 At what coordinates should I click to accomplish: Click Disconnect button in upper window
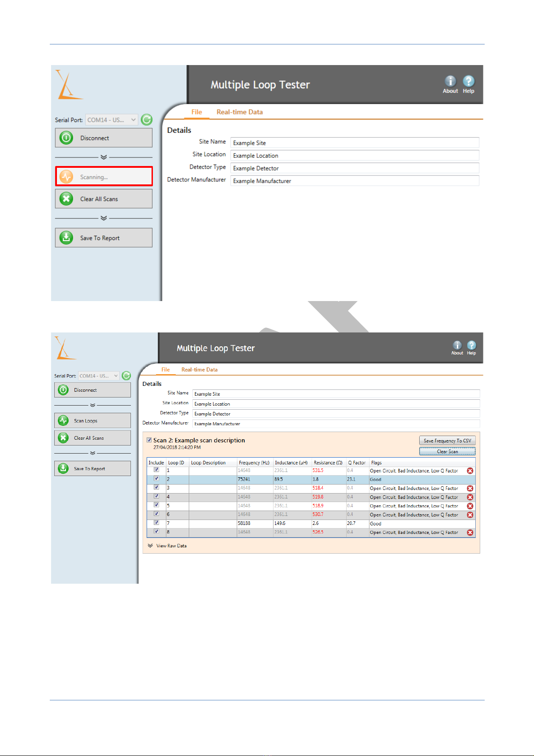click(x=104, y=138)
